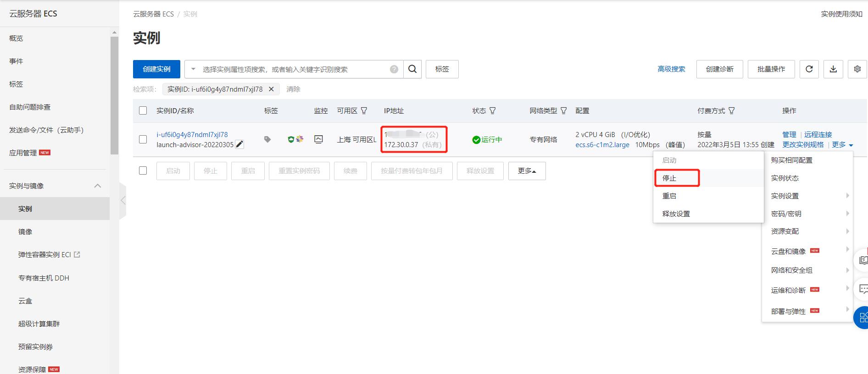
Task: Click the 运行中 status text
Action: [491, 139]
